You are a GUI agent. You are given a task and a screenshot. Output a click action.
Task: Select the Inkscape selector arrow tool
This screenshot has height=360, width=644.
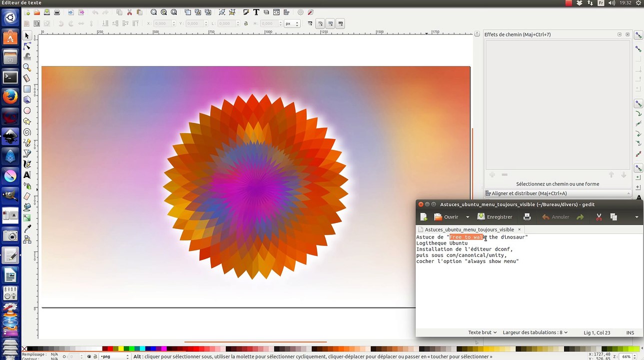(27, 35)
